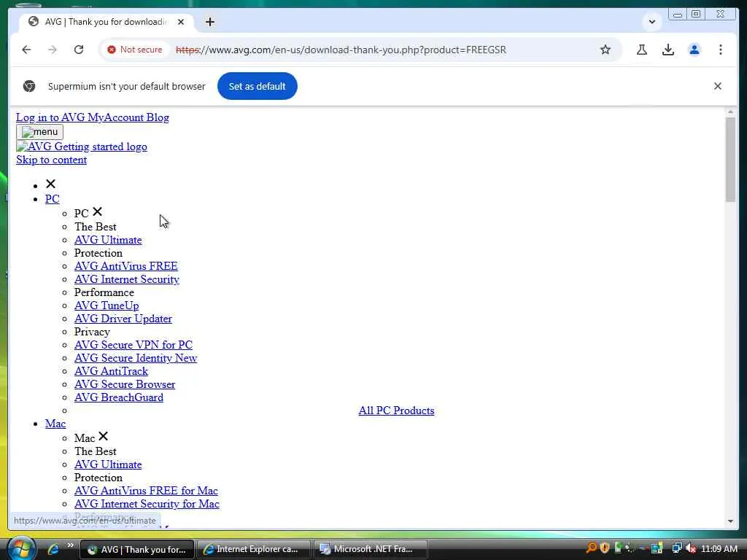The width and height of the screenshot is (747, 560).
Task: Open AVG Driver Updater link
Action: pos(123,319)
